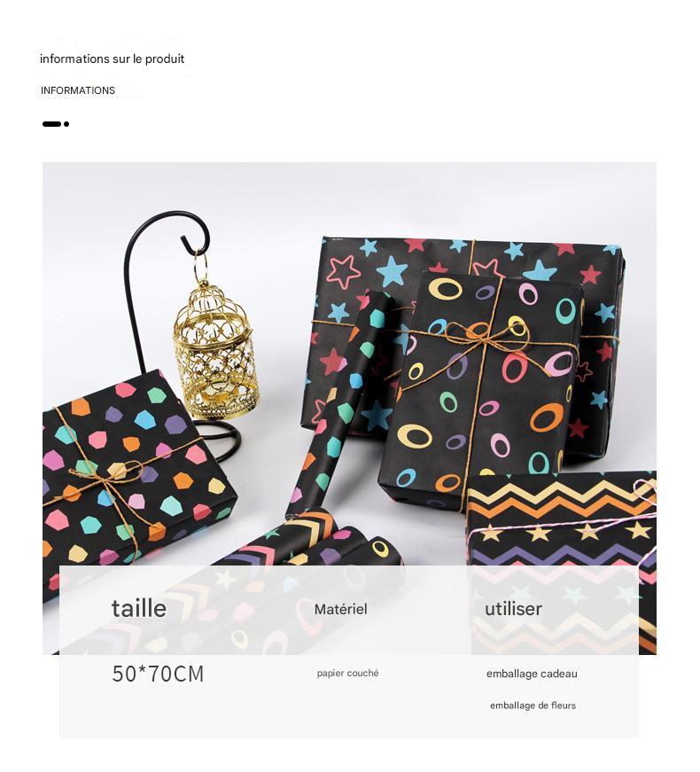700x772 pixels.
Task: Click the 'informations sur le produit' heading
Action: [x=112, y=58]
